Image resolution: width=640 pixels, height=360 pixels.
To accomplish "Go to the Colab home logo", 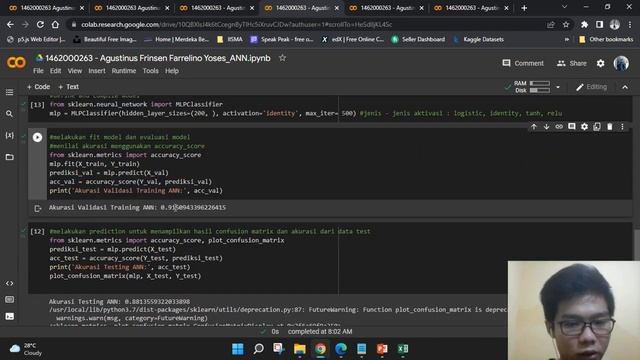I will tap(16, 62).
